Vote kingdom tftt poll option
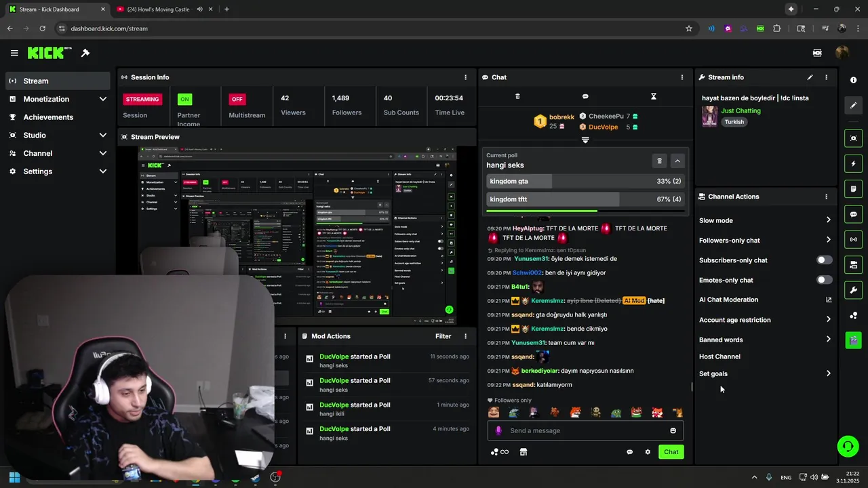The width and height of the screenshot is (868, 488). 585,199
